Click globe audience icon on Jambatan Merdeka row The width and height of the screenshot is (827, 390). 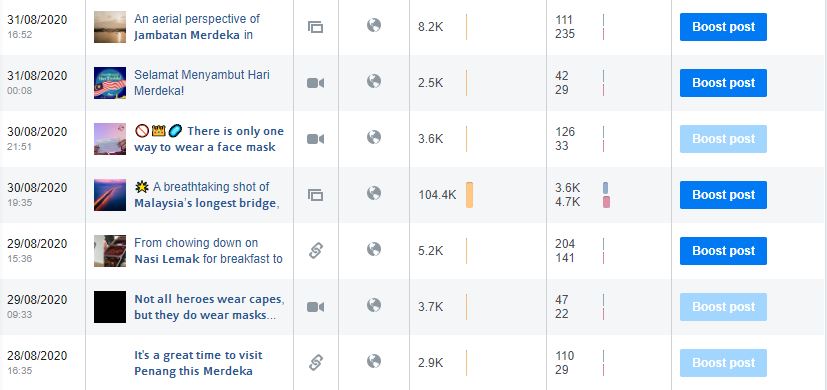(373, 25)
